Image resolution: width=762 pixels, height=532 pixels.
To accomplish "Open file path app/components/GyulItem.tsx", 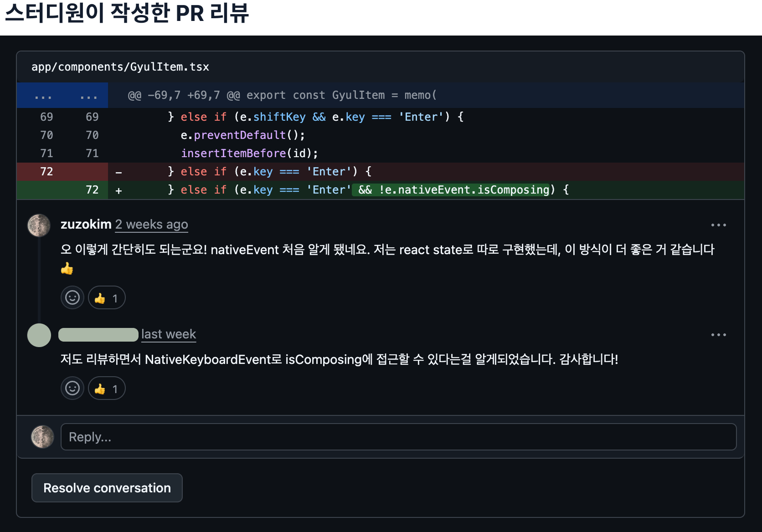I will tap(120, 67).
